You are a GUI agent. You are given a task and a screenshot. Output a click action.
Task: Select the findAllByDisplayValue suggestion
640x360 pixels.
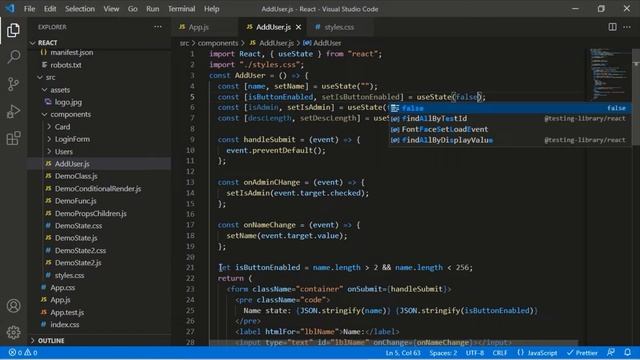pos(510,140)
